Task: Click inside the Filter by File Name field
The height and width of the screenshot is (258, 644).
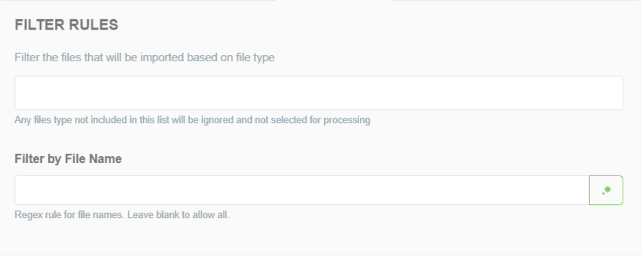Action: (302, 190)
